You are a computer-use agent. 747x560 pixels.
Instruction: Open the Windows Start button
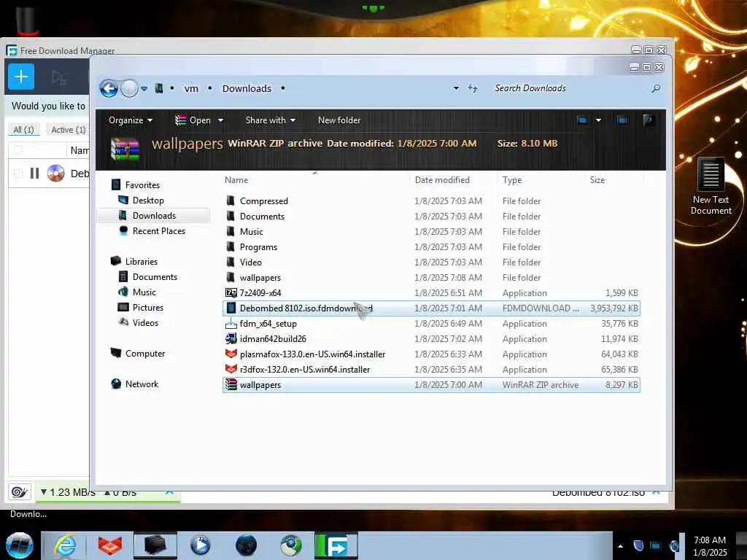19,545
